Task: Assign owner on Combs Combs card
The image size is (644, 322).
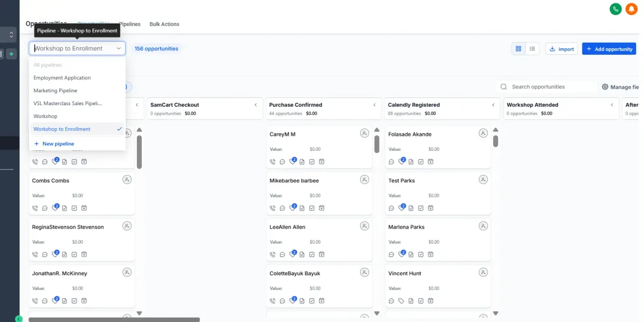Action: tap(127, 179)
